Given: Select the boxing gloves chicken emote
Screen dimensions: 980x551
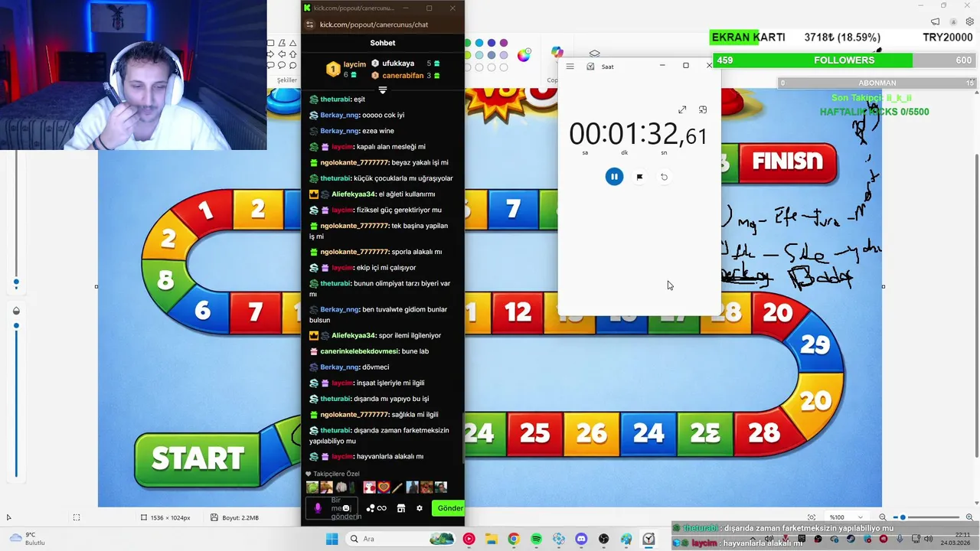Looking at the screenshot, I should point(369,487).
